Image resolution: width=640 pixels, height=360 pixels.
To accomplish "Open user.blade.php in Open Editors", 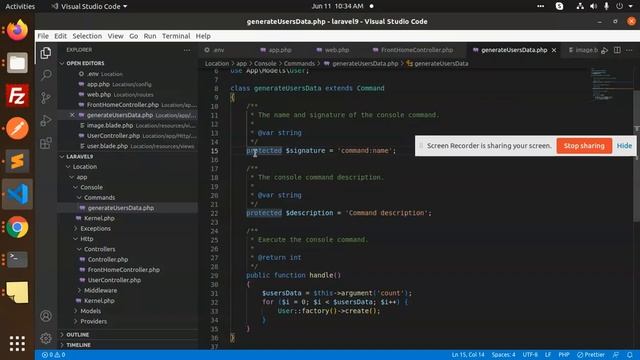I will tap(107, 146).
